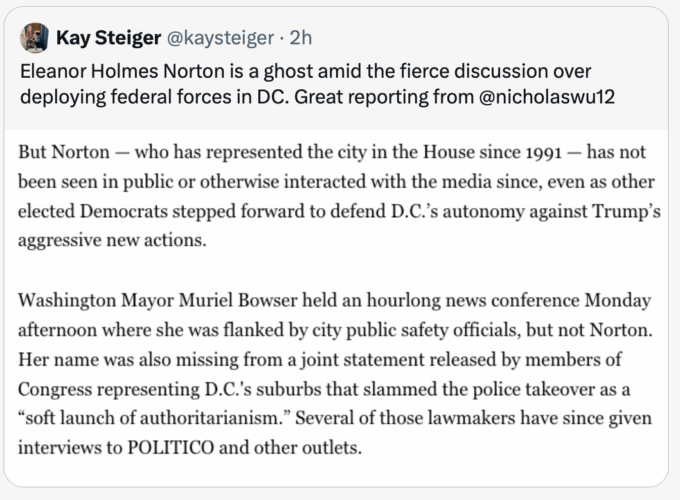Click the paragraph beginning 'But Norton'

click(x=339, y=196)
